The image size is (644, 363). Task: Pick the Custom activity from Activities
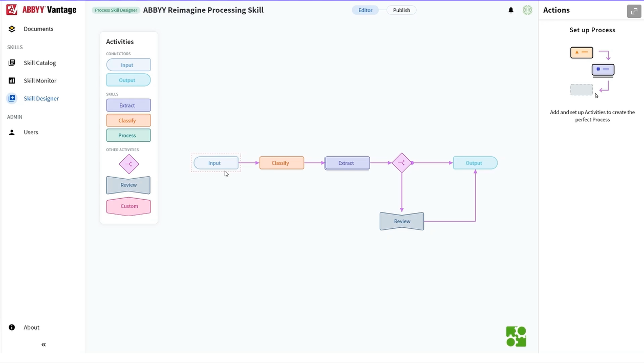128,206
